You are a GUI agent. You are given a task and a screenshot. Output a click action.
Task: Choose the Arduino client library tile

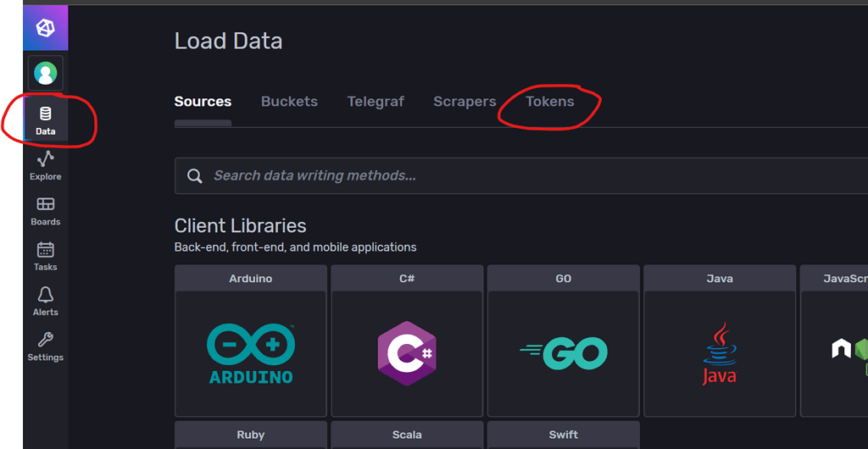coord(251,341)
